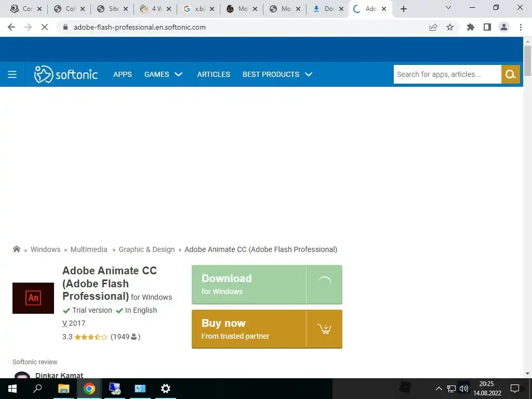Show hidden tray icons chevron
The width and height of the screenshot is (532, 399).
coord(438,389)
